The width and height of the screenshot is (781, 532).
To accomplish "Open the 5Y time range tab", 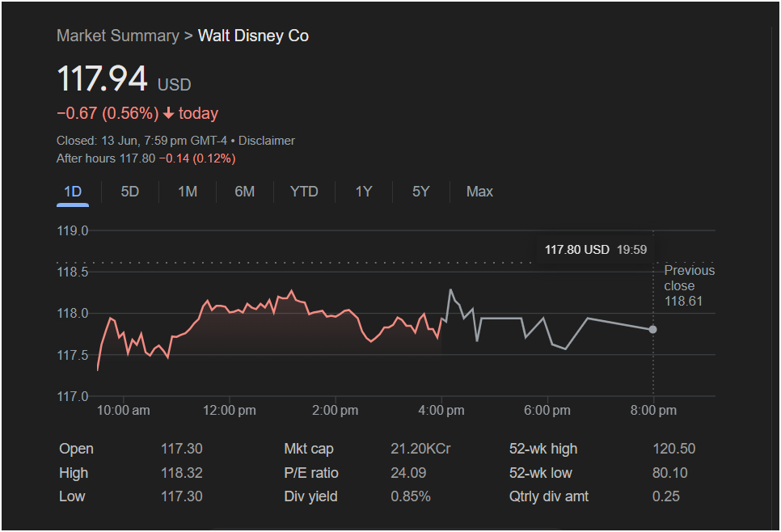I will click(421, 192).
